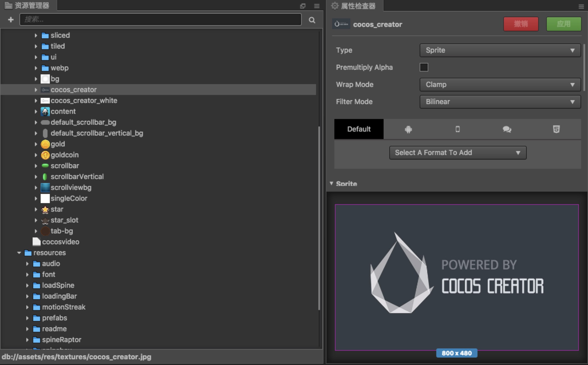Open Select A Format To Add dropdown
This screenshot has width=588, height=365.
point(458,153)
